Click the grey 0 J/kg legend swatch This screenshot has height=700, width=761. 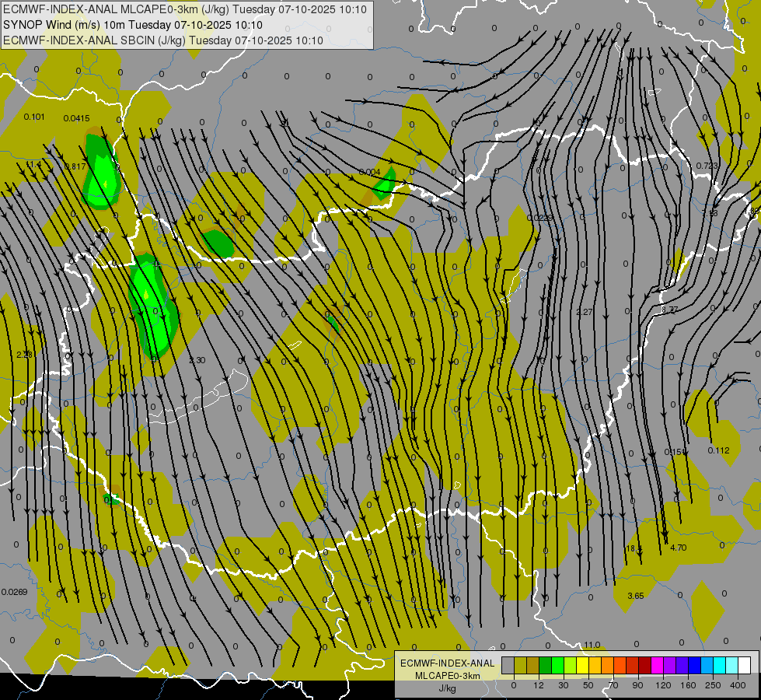tap(508, 666)
